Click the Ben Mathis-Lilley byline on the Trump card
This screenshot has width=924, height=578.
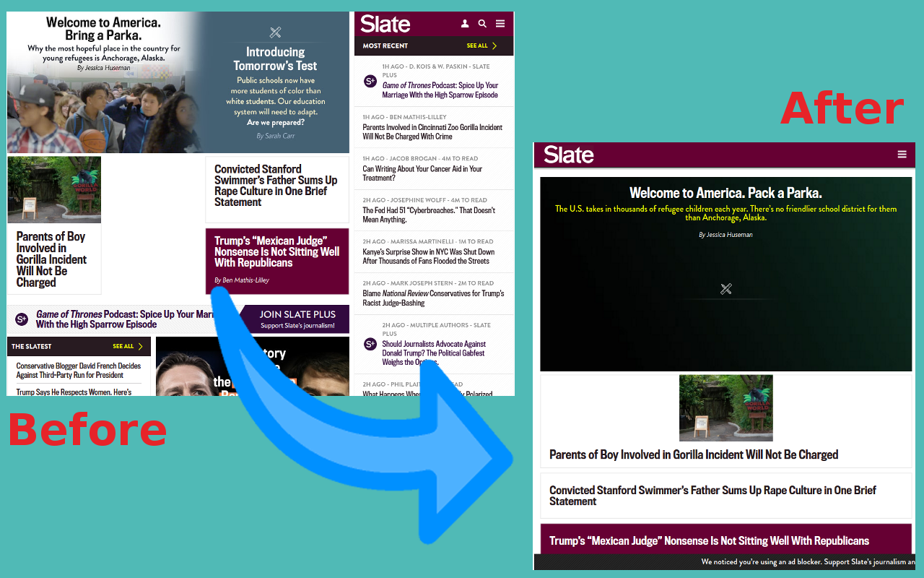click(x=242, y=280)
